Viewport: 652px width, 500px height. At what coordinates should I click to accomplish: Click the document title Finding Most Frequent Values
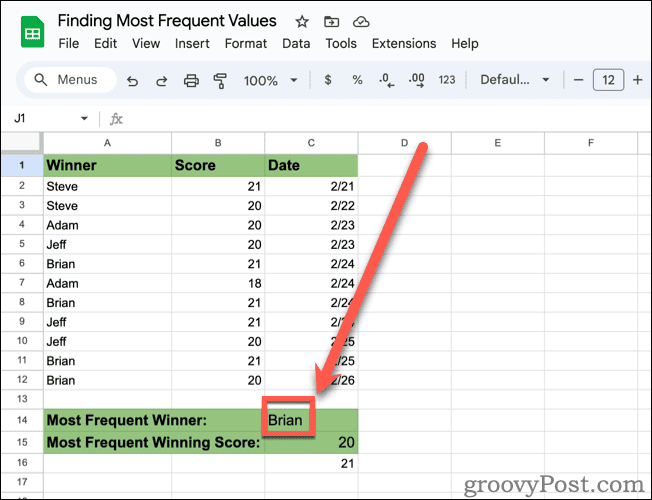[167, 21]
